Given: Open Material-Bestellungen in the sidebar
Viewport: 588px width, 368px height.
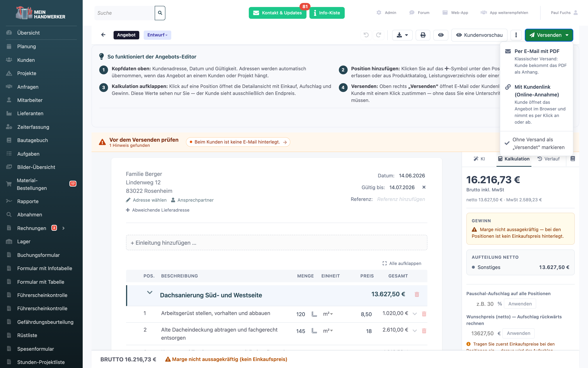Looking at the screenshot, I should coord(41,184).
